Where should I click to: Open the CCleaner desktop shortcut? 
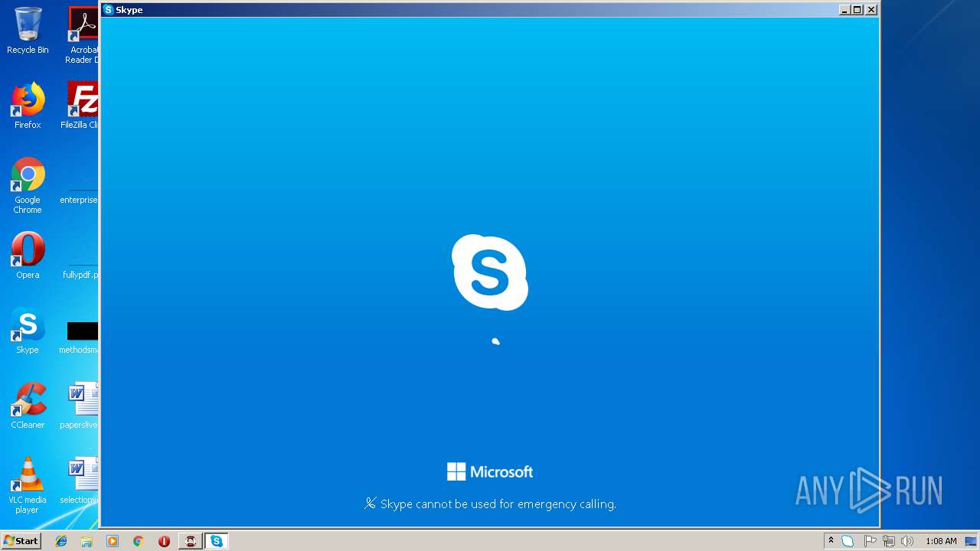(x=28, y=406)
